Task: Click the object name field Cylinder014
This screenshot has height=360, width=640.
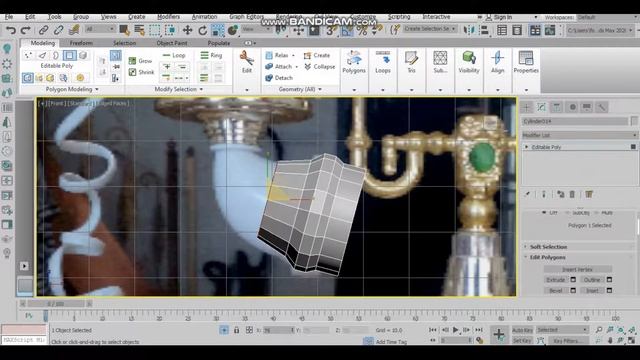Action: pos(575,121)
